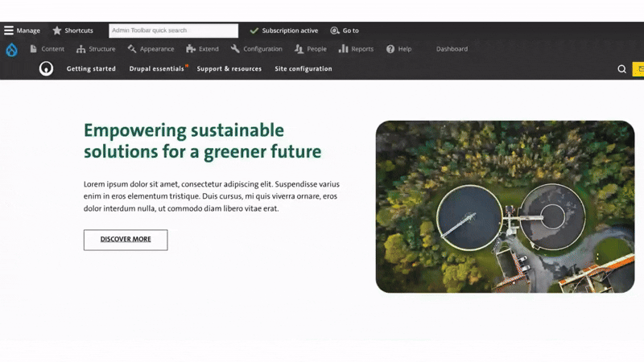Open Drupal essentials navigation item
Image resolution: width=644 pixels, height=362 pixels.
click(x=156, y=68)
